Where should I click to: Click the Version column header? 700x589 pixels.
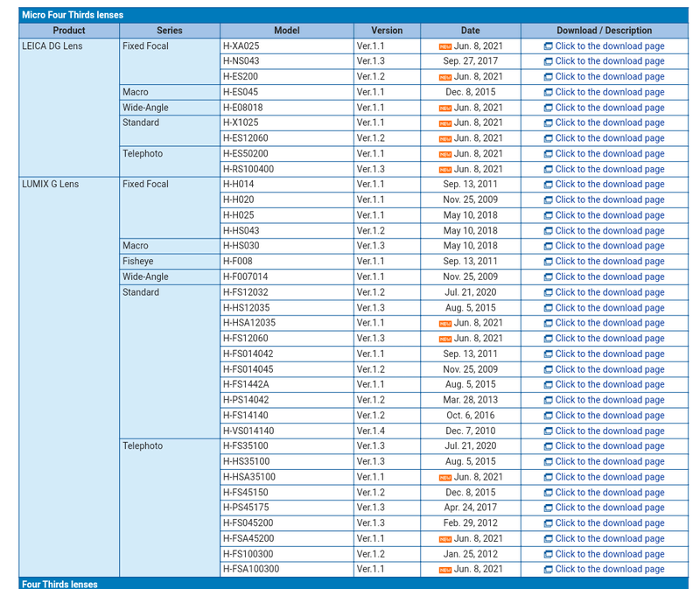387,31
